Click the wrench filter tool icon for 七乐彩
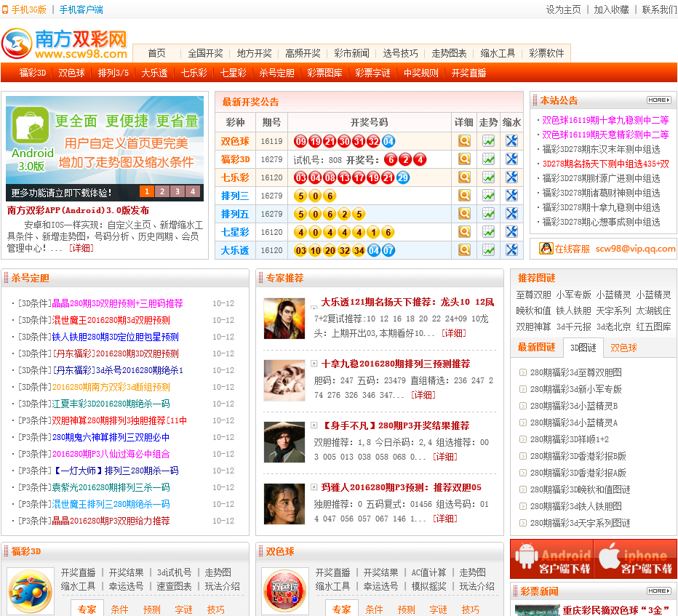This screenshot has width=678, height=616. [x=511, y=177]
